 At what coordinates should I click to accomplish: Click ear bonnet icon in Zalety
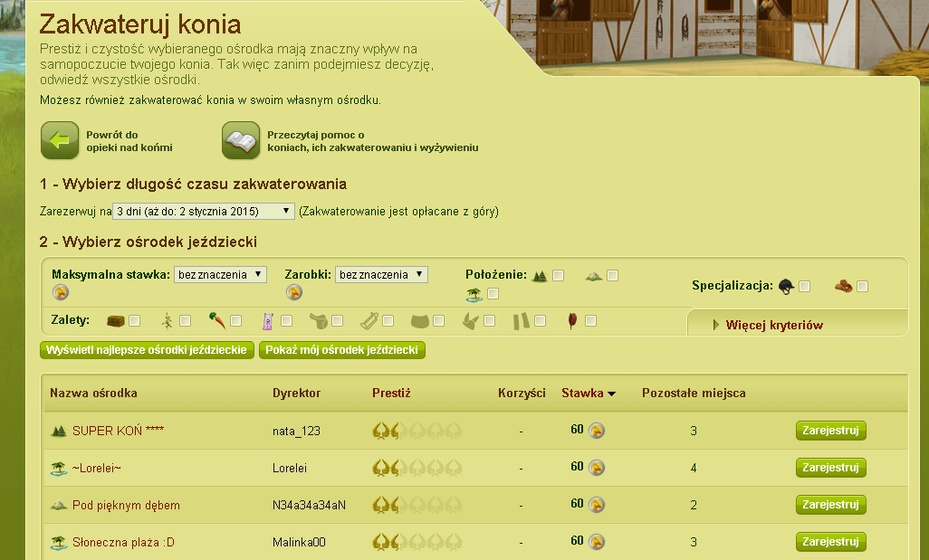471,321
